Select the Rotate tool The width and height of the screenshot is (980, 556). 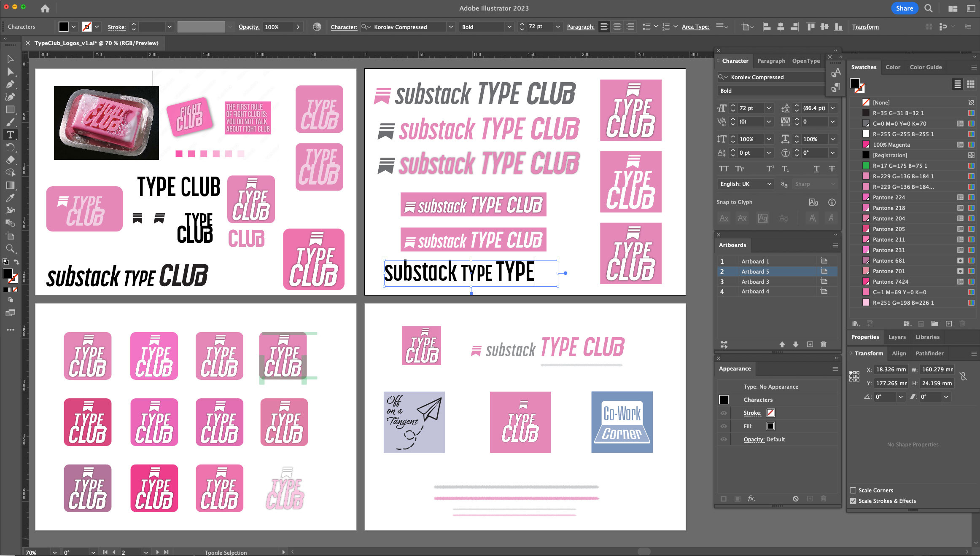point(10,148)
